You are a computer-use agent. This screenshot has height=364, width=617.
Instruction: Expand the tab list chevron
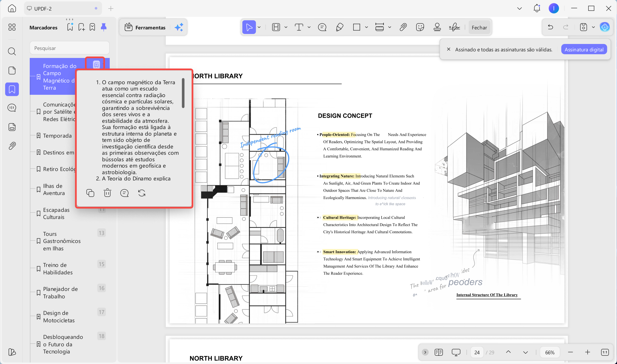[520, 9]
